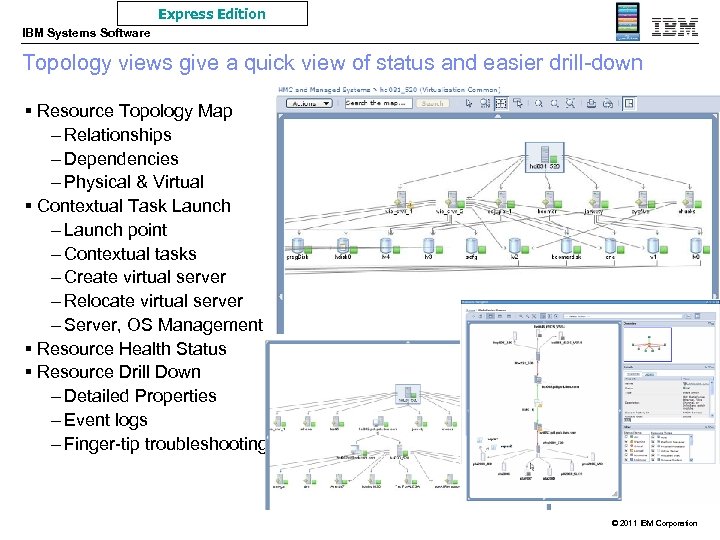The height and width of the screenshot is (540, 720).
Task: Select the vio_srvr_2 virtual server node
Action: click(452, 202)
